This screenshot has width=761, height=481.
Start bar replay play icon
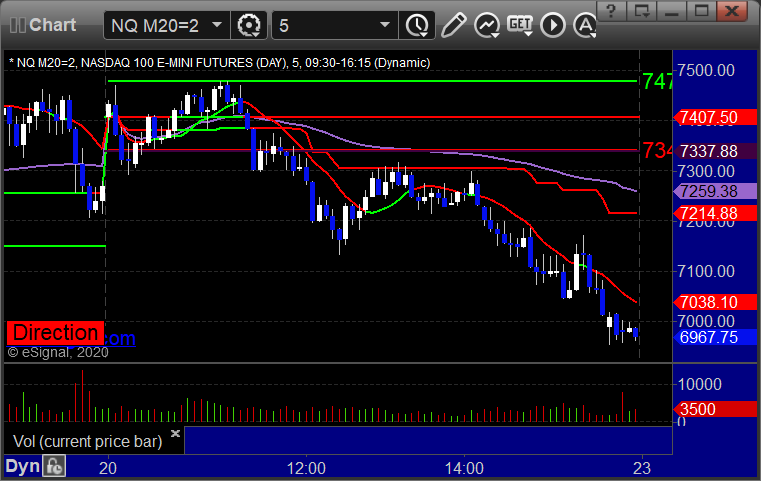pos(553,25)
